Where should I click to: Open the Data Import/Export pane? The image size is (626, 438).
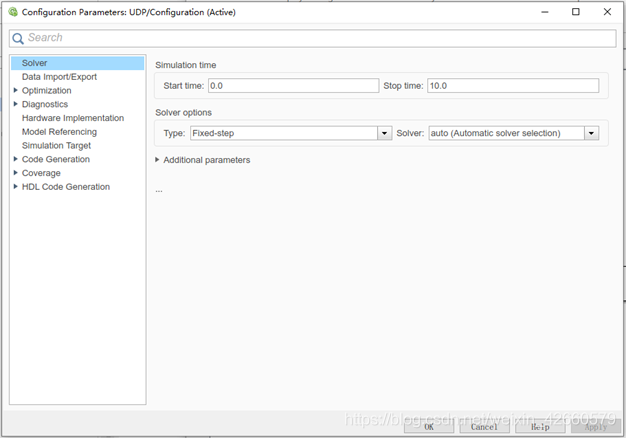[59, 77]
